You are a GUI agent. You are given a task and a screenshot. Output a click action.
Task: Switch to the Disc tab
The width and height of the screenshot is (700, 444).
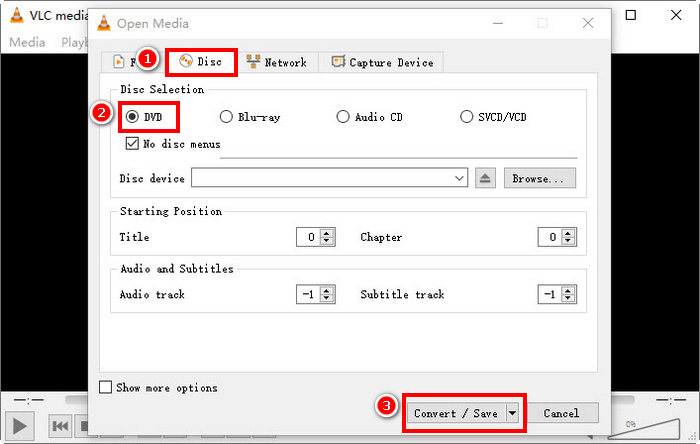[x=201, y=62]
